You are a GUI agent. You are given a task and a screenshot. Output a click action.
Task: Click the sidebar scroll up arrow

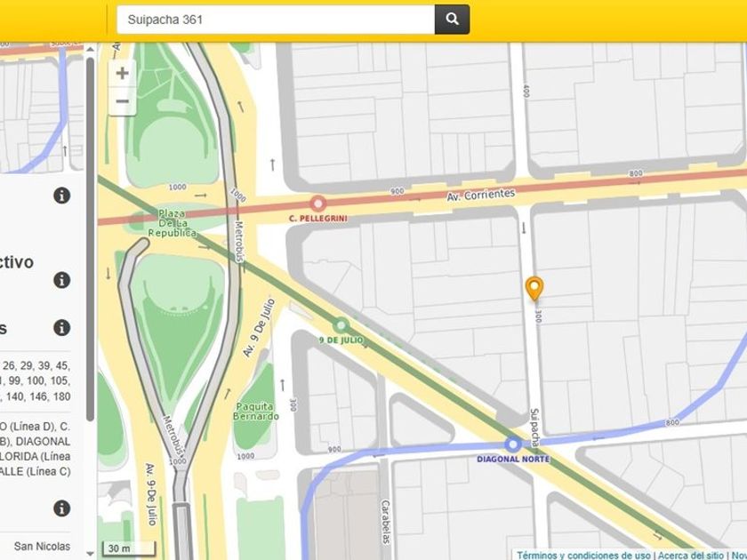coord(90,49)
